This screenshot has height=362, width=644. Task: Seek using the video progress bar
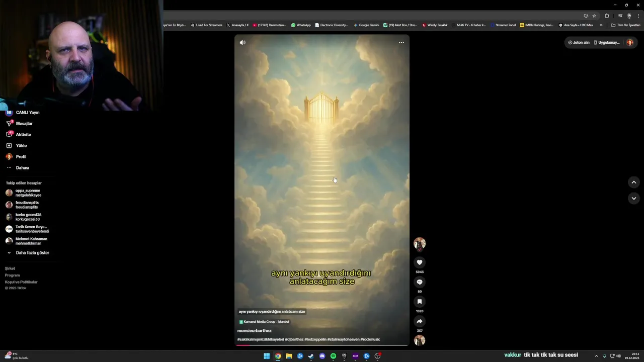pos(322,345)
